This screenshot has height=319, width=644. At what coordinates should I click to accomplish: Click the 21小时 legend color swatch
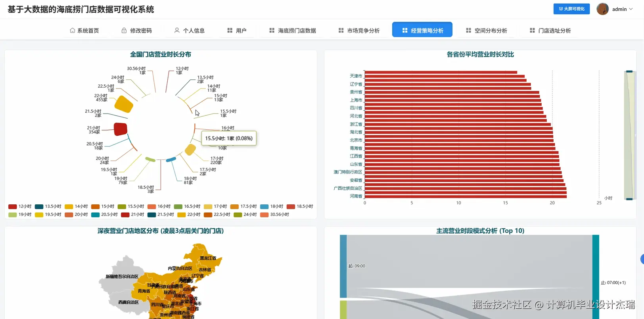(x=125, y=215)
